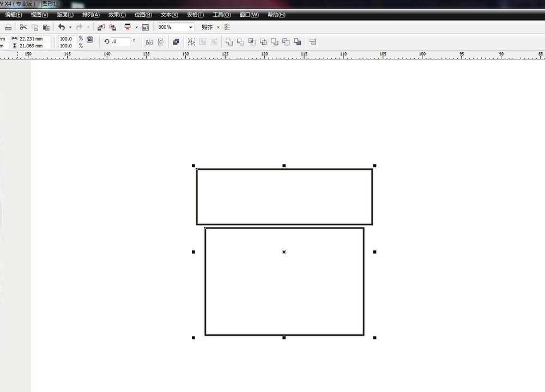
Task: Click the Mirror Horizontally icon
Action: pyautogui.click(x=149, y=41)
